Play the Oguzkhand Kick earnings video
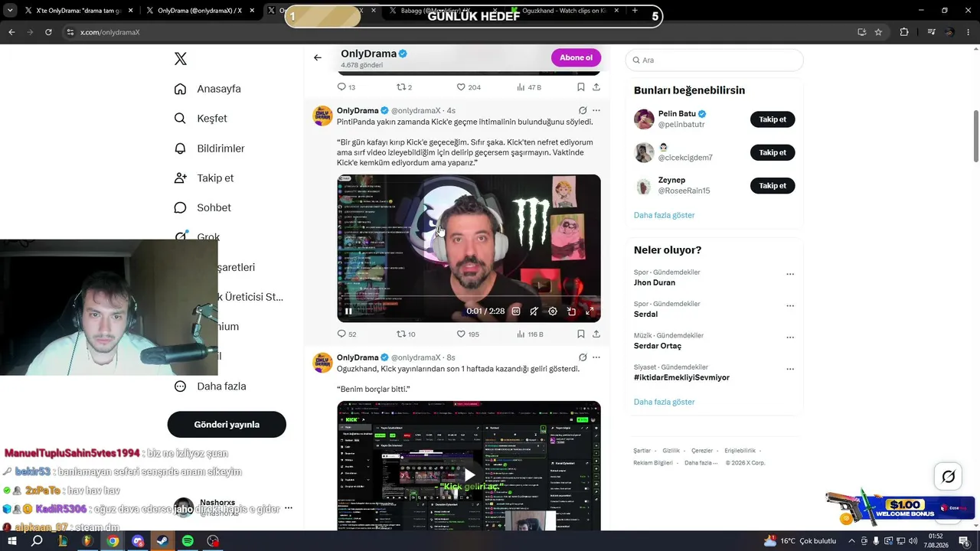This screenshot has height=551, width=980. coord(469,475)
